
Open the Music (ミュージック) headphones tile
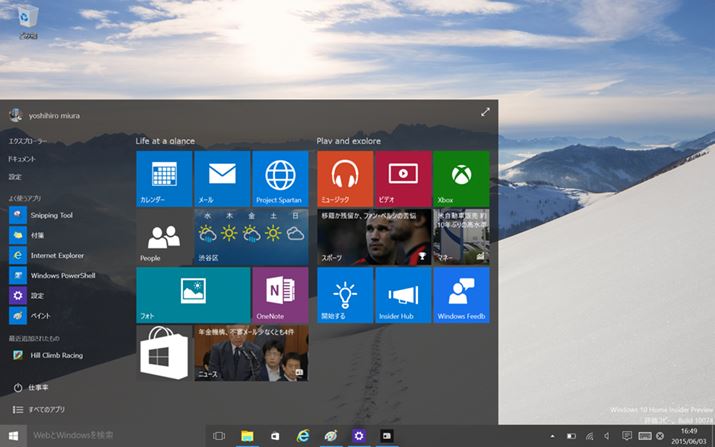345,179
